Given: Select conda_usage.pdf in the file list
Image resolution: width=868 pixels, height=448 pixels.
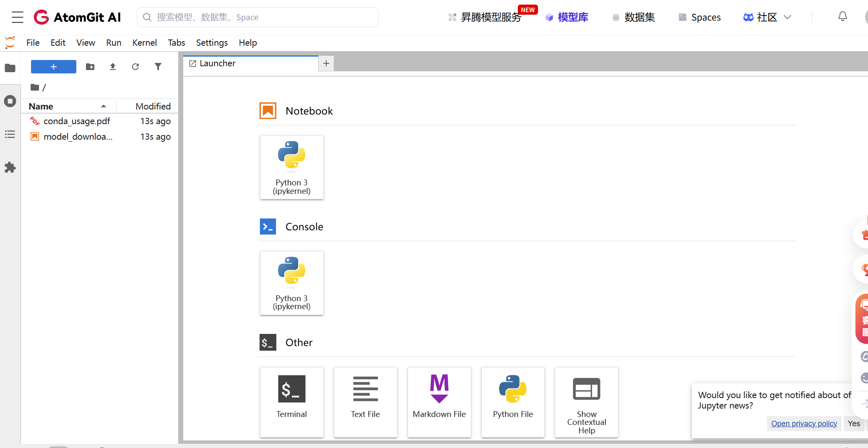Looking at the screenshot, I should click(100, 121).
